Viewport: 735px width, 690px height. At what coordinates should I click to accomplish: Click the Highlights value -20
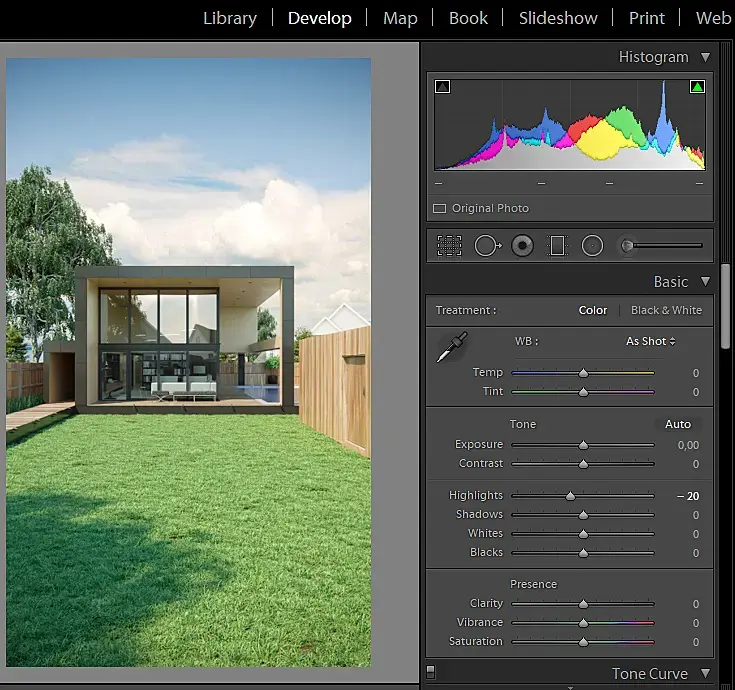(688, 496)
